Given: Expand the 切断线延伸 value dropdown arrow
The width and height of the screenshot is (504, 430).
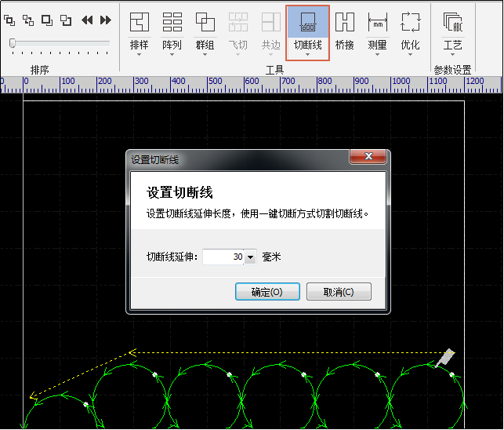Looking at the screenshot, I should tap(250, 257).
